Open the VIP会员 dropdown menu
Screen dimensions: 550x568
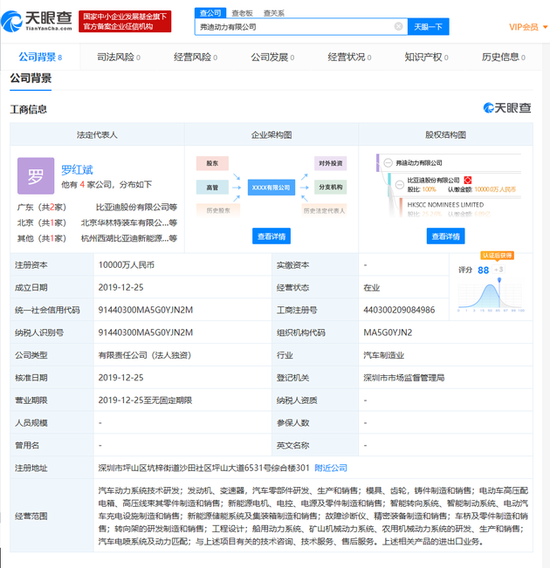tap(528, 27)
